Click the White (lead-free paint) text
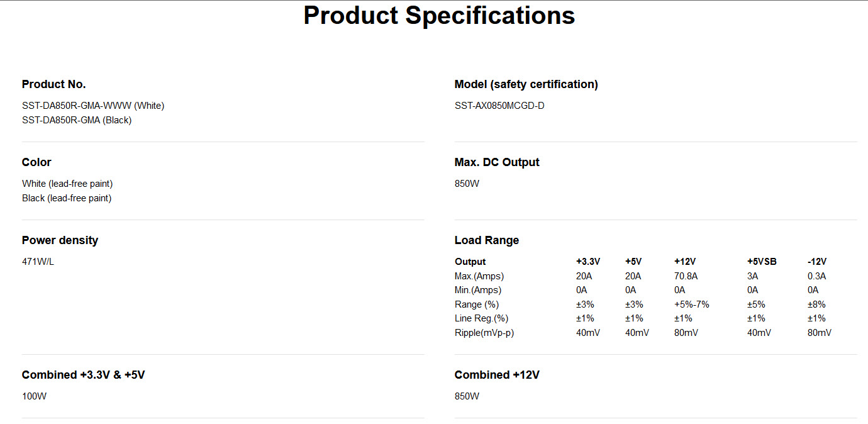This screenshot has height=424, width=868. 67,184
